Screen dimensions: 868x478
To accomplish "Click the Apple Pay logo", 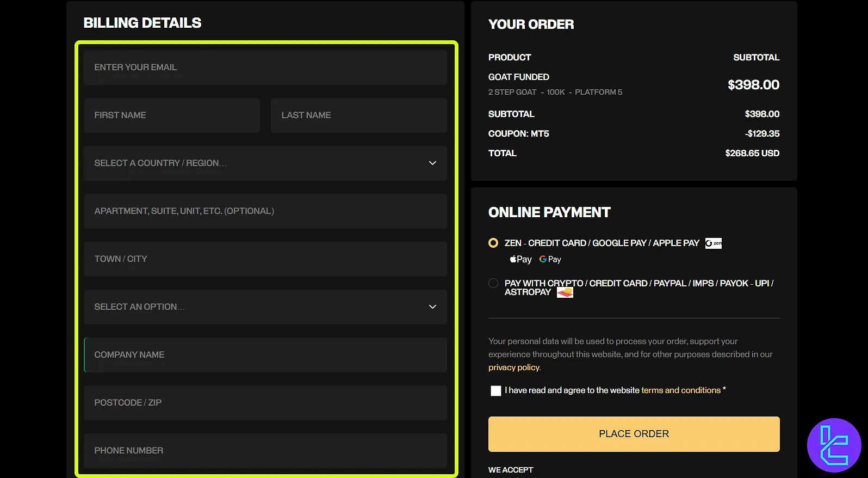I will pos(520,260).
